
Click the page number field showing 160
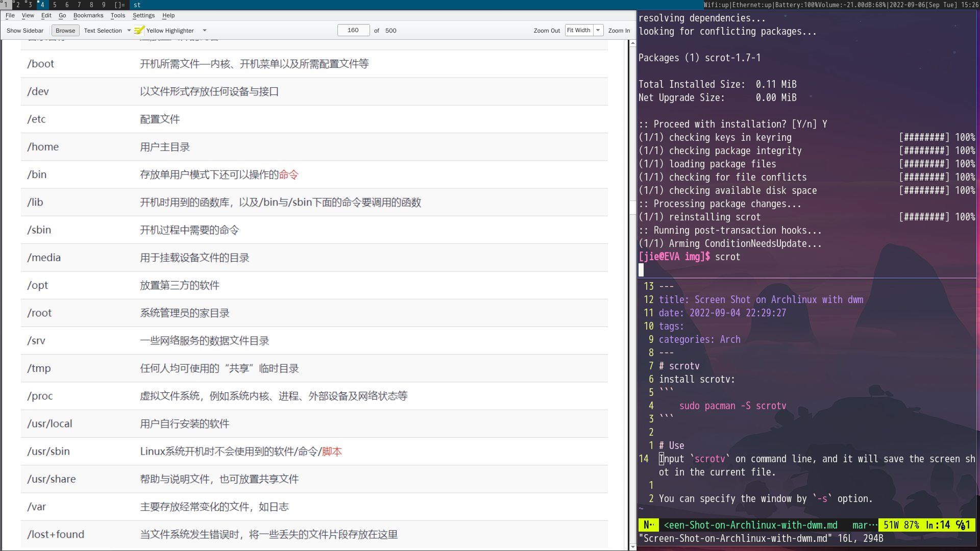click(x=353, y=31)
